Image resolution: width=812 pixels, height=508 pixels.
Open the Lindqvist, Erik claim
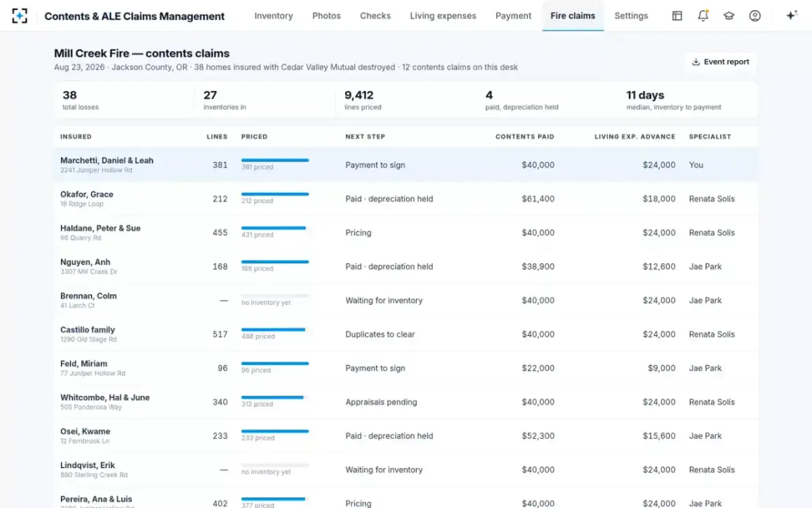click(406, 469)
